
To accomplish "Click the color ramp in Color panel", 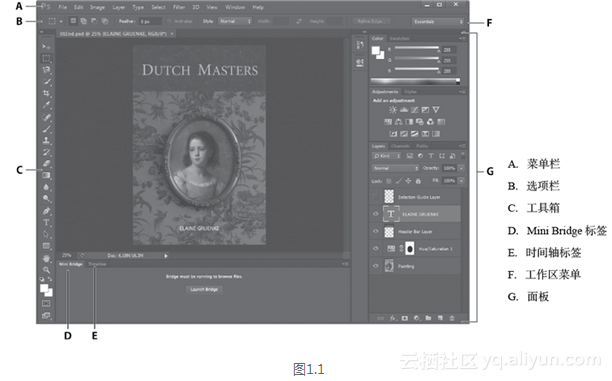I will pyautogui.click(x=415, y=81).
